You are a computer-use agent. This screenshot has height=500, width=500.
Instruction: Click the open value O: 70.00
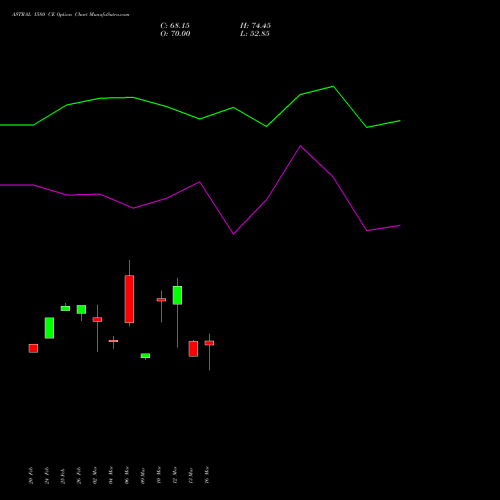[175, 34]
